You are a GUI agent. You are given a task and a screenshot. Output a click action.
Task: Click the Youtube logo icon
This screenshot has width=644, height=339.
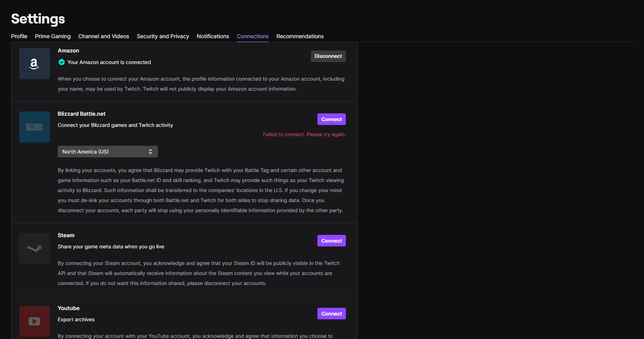coord(35,321)
